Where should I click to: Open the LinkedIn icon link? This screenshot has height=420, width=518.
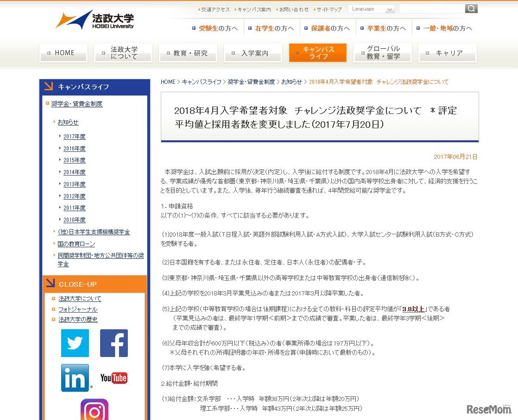[x=75, y=378]
